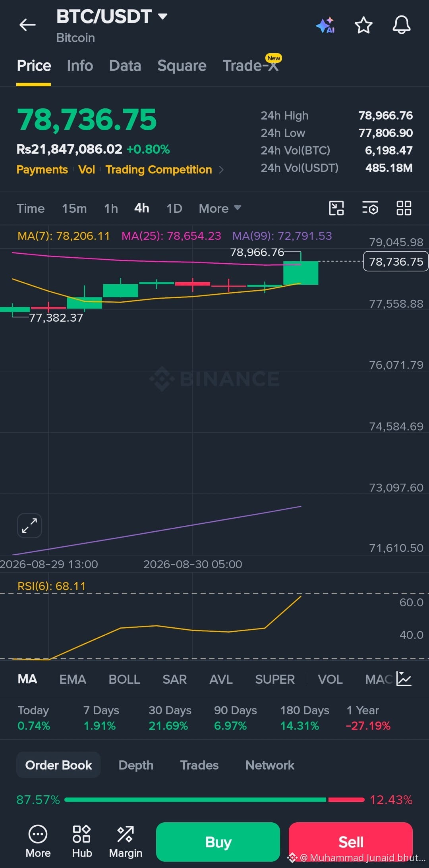Tap the RSI(6): 68.11 label

[52, 586]
